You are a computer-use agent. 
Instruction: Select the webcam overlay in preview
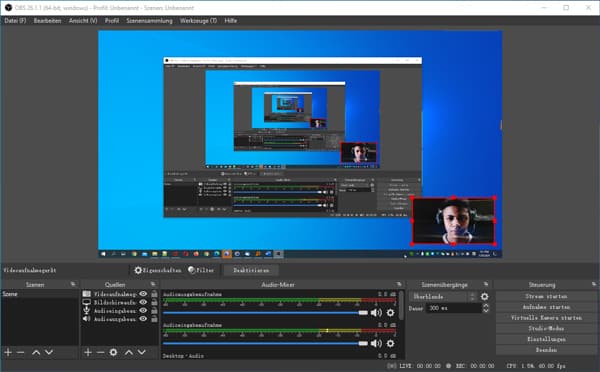pyautogui.click(x=453, y=221)
